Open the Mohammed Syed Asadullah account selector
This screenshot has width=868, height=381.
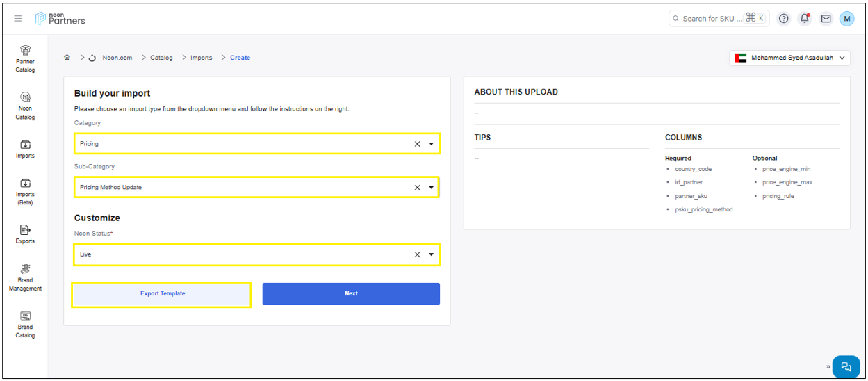(790, 58)
